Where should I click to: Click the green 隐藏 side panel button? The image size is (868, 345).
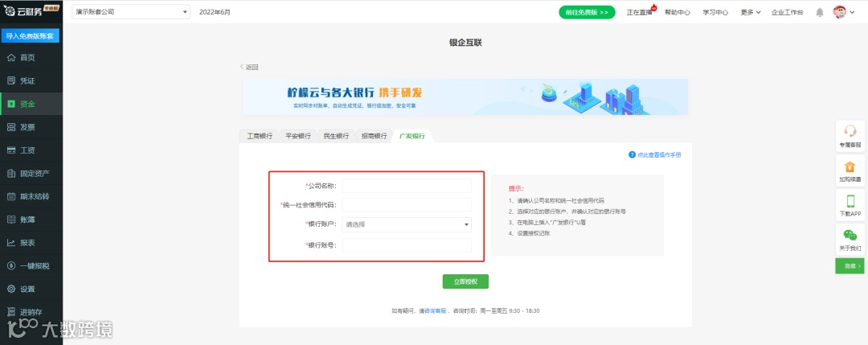pyautogui.click(x=850, y=266)
